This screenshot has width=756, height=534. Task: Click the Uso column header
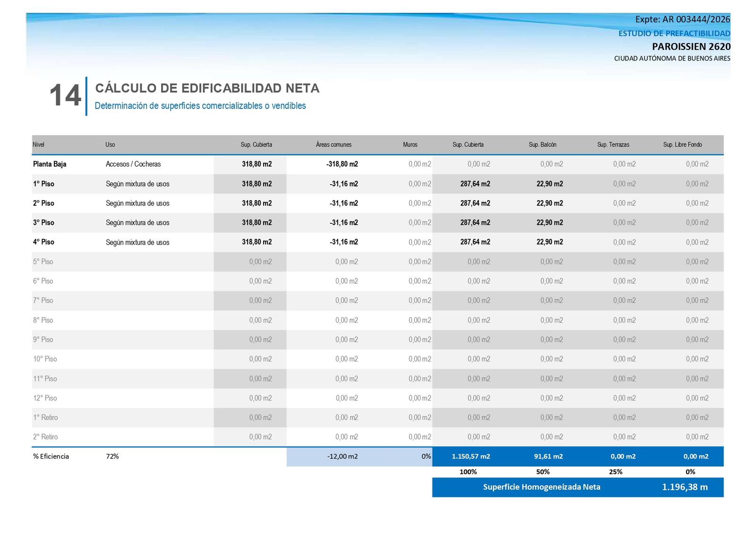(110, 144)
